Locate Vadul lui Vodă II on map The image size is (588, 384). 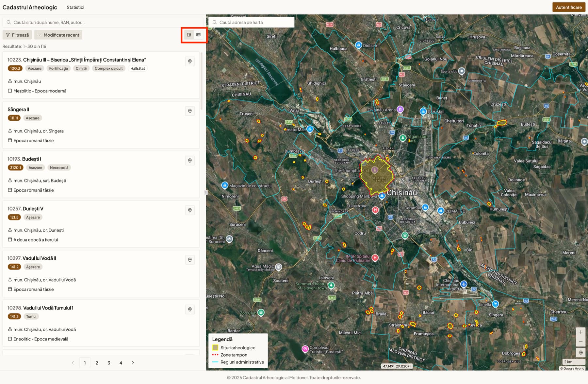click(190, 260)
